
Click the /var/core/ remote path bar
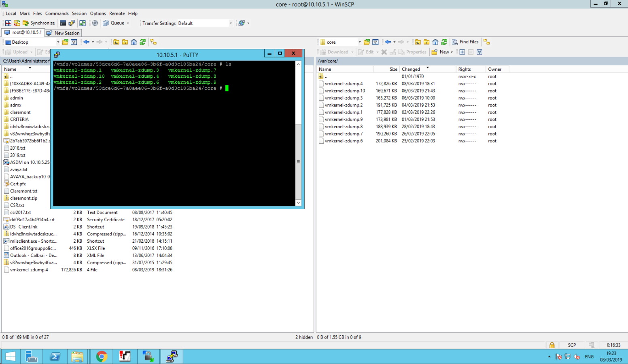(x=472, y=61)
